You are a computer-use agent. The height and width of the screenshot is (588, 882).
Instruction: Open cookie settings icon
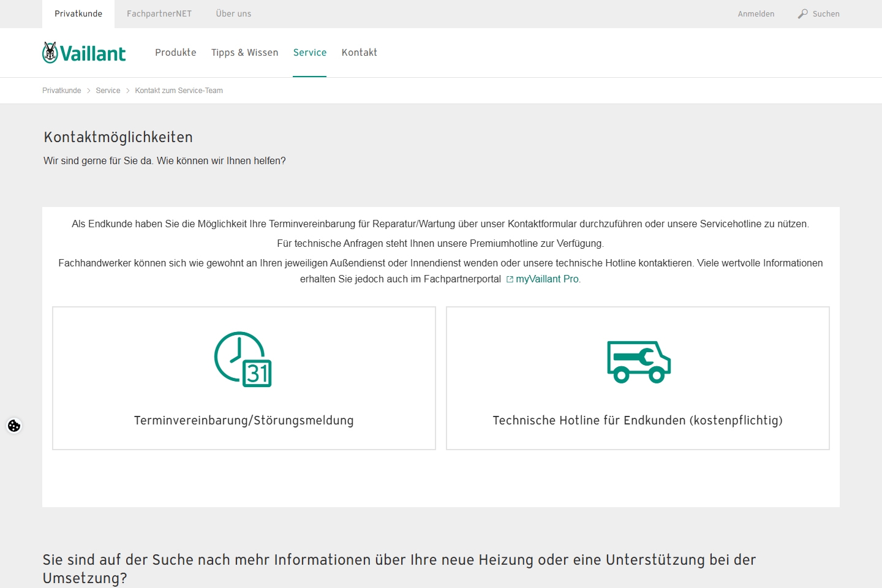pyautogui.click(x=14, y=426)
